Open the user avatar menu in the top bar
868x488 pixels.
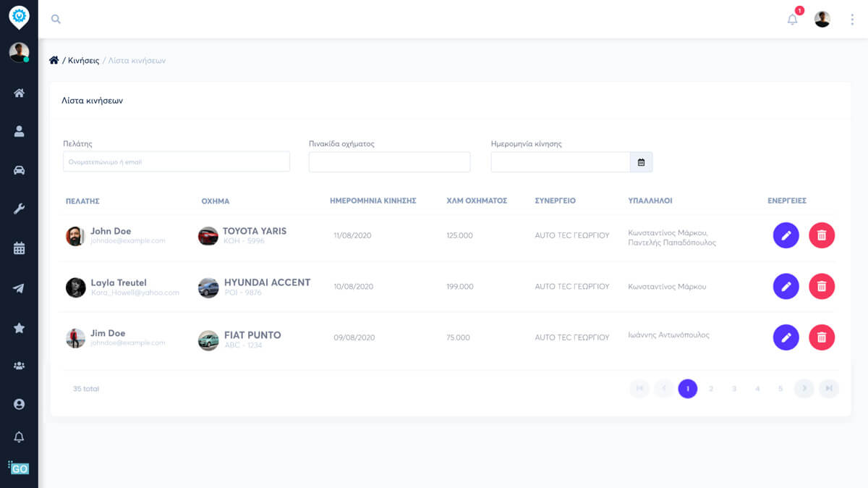[x=821, y=19]
